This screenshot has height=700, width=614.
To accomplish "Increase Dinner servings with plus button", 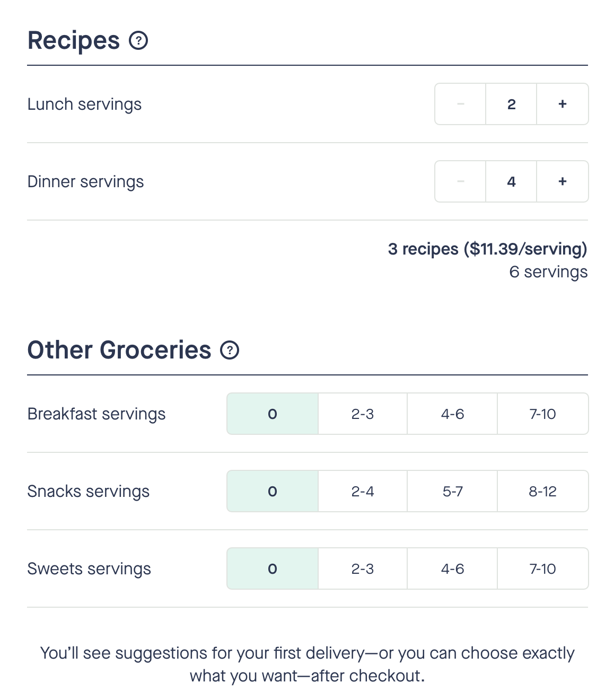I will (x=563, y=182).
